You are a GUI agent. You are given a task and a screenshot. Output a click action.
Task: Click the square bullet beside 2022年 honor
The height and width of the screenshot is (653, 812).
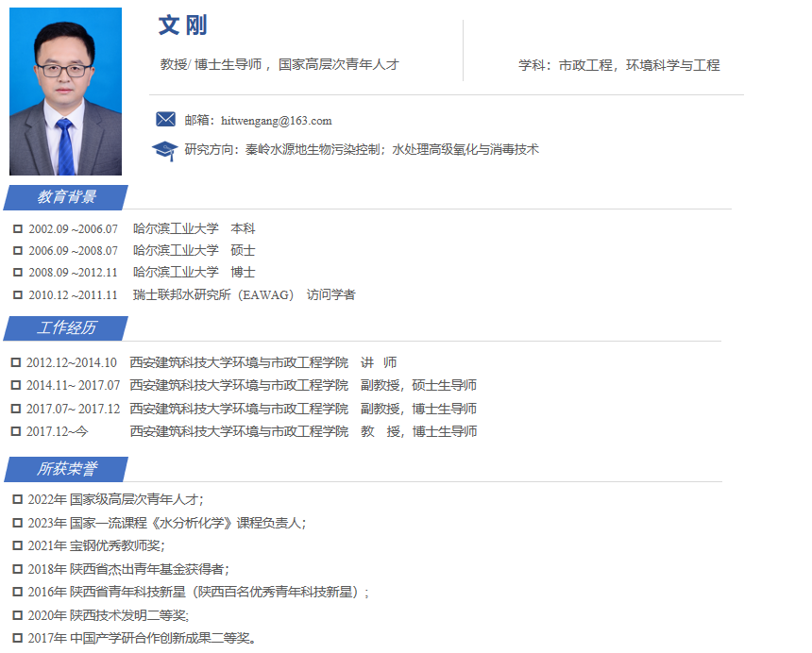click(x=17, y=499)
